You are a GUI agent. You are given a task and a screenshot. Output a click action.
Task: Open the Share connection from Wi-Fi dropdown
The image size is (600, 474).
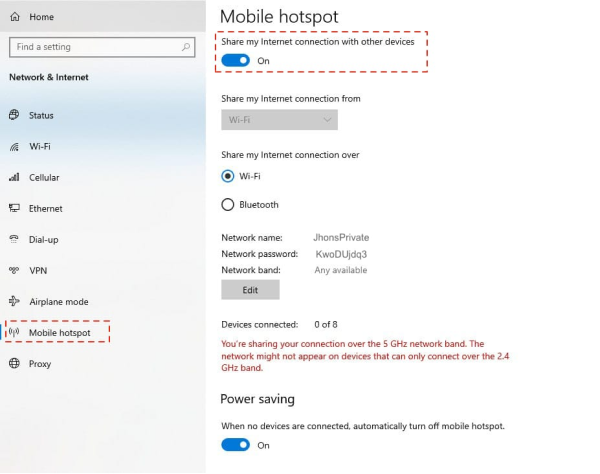(x=279, y=120)
